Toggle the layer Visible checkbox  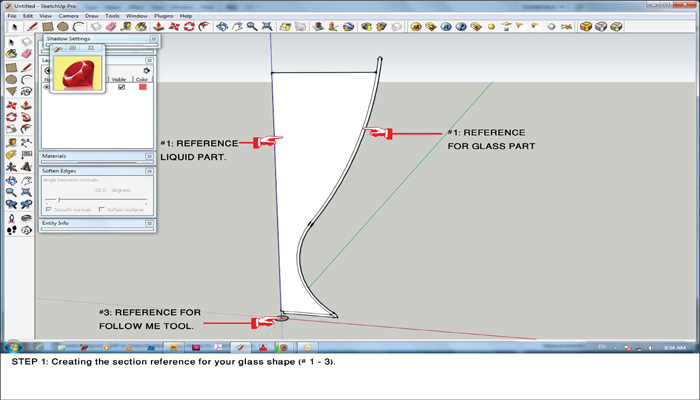click(121, 87)
